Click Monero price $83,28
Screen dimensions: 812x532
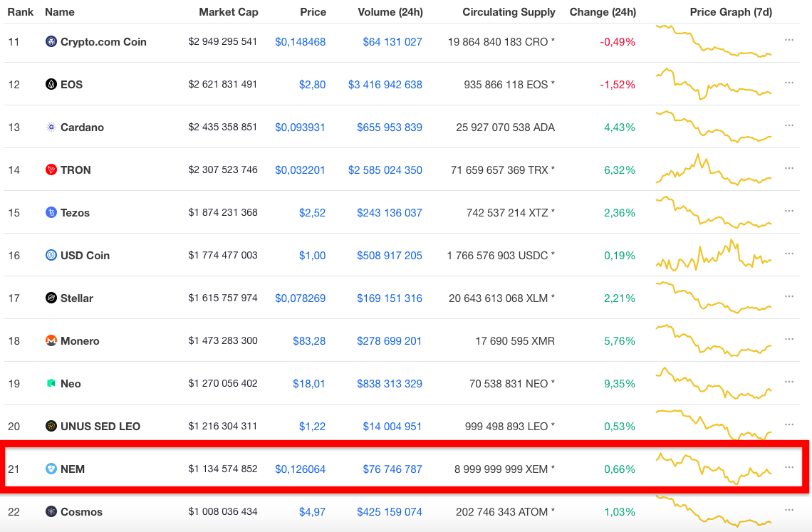[x=309, y=341]
